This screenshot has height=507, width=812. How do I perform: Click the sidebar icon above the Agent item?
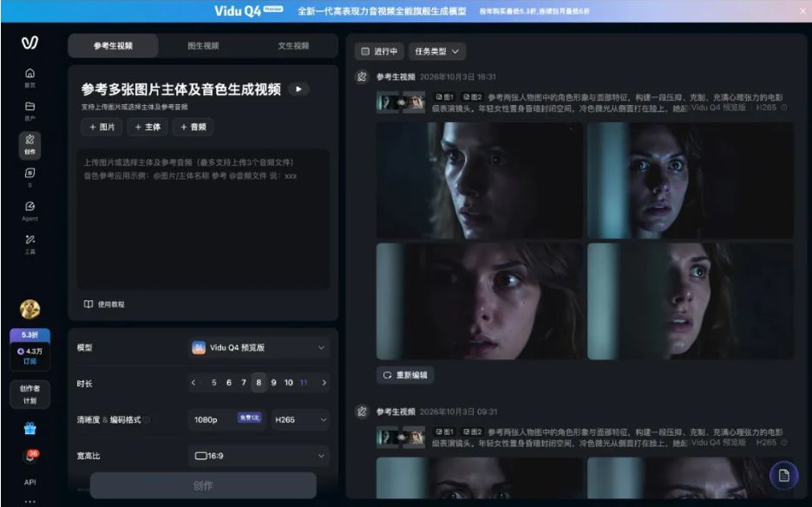point(30,173)
